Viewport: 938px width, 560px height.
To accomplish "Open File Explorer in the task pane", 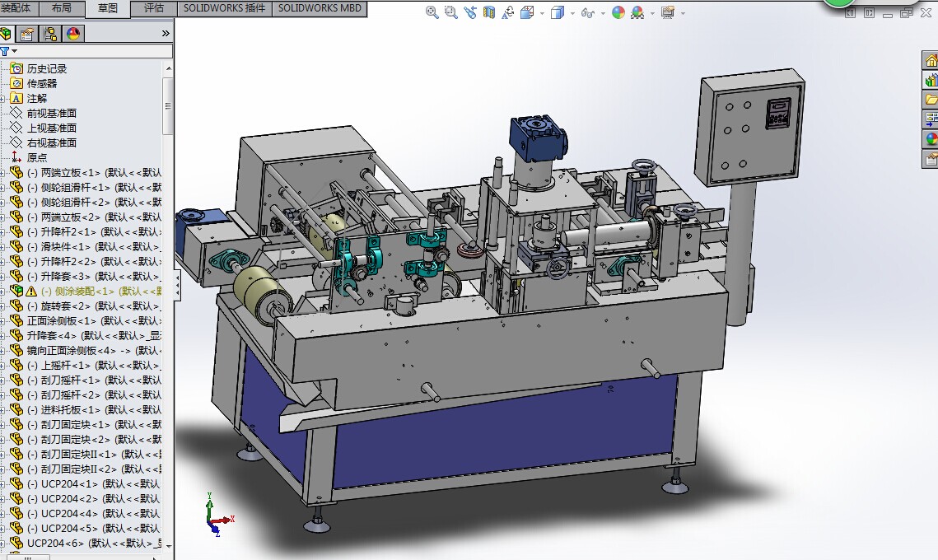I will click(931, 100).
